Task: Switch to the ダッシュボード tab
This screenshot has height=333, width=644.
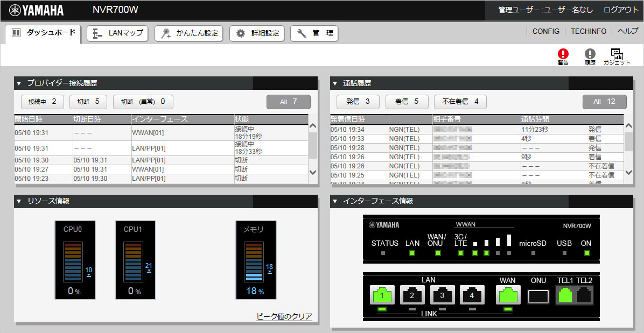Action: (43, 33)
